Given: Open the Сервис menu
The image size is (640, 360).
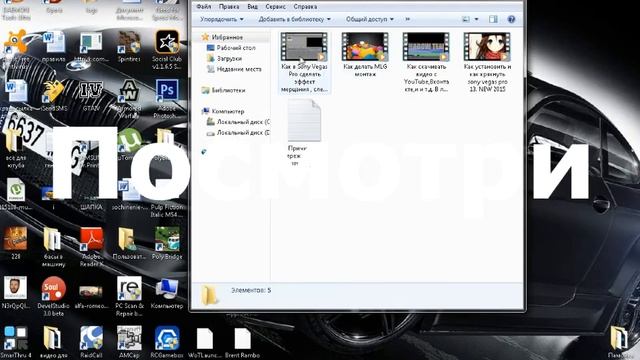Looking at the screenshot, I should 275,7.
